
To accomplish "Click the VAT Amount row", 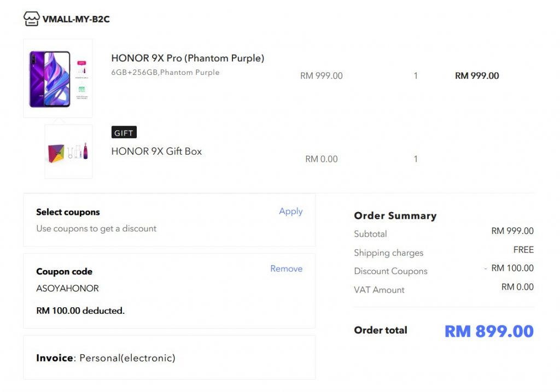I will (x=444, y=289).
